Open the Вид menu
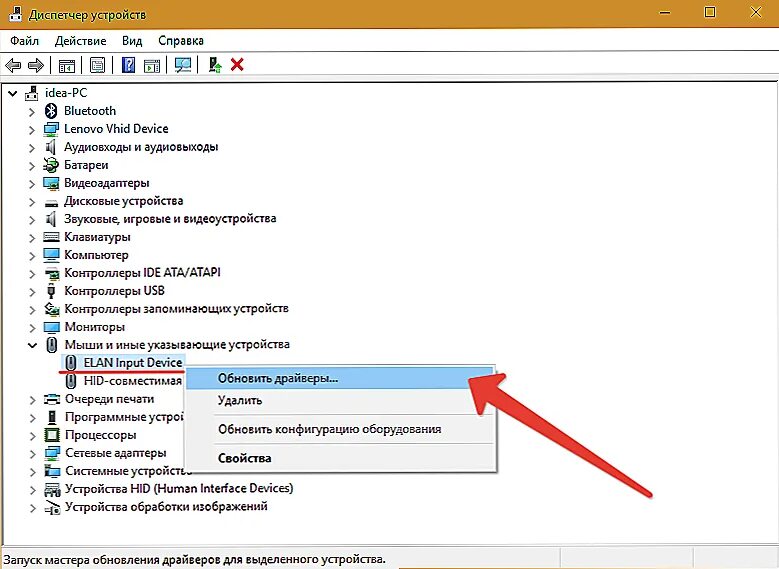The width and height of the screenshot is (779, 569). pyautogui.click(x=132, y=41)
